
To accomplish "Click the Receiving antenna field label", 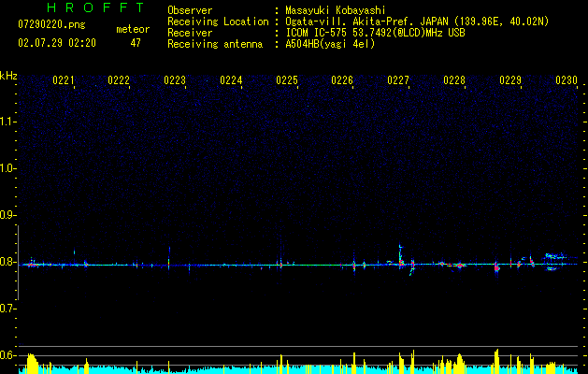I will coord(215,44).
